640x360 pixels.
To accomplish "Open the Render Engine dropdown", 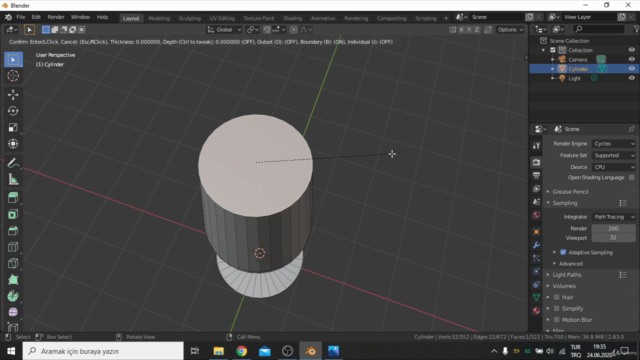I will point(614,144).
